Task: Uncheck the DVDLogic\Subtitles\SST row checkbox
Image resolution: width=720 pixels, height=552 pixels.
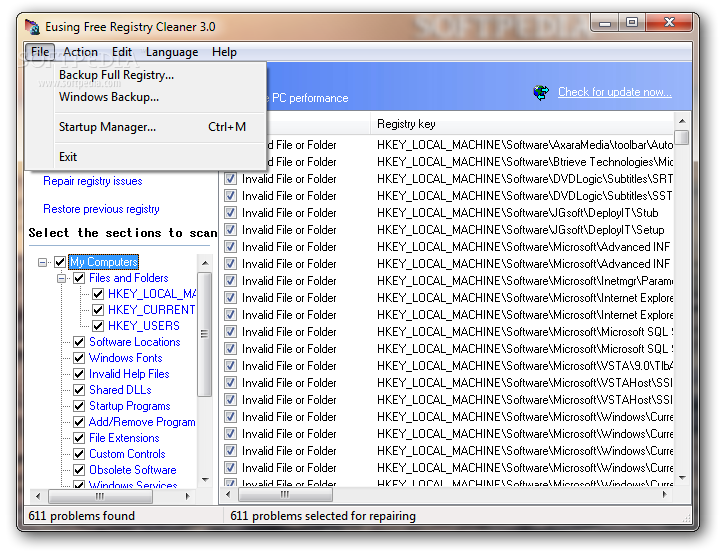Action: click(x=231, y=196)
